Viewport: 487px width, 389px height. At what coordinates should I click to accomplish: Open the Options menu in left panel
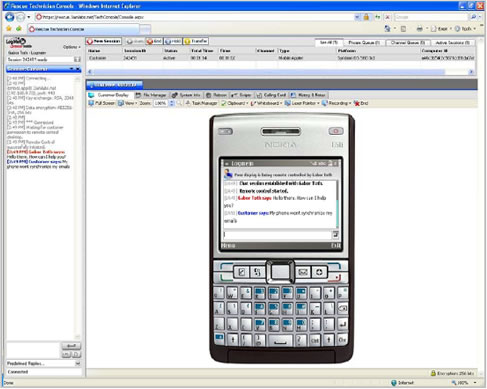tap(72, 47)
